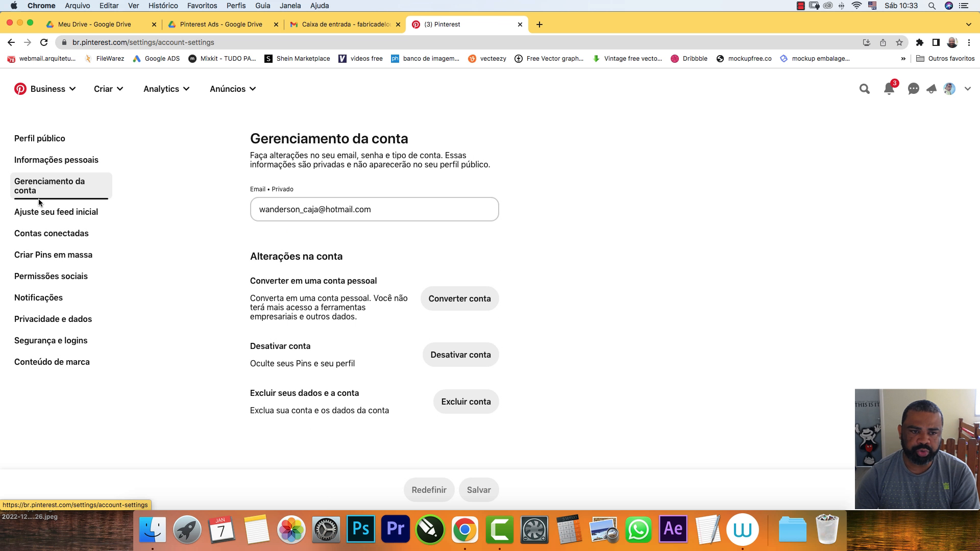
Task: Bookmark this page with the star icon
Action: point(899,42)
